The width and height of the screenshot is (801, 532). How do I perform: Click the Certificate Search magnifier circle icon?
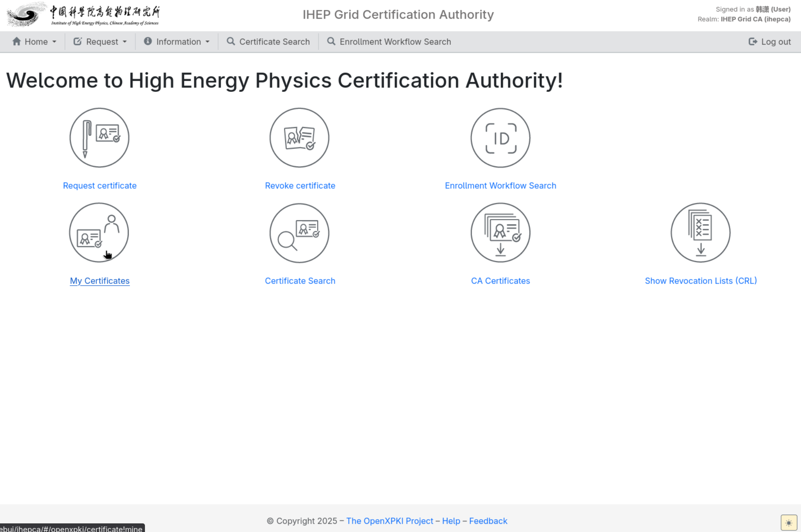click(x=299, y=233)
